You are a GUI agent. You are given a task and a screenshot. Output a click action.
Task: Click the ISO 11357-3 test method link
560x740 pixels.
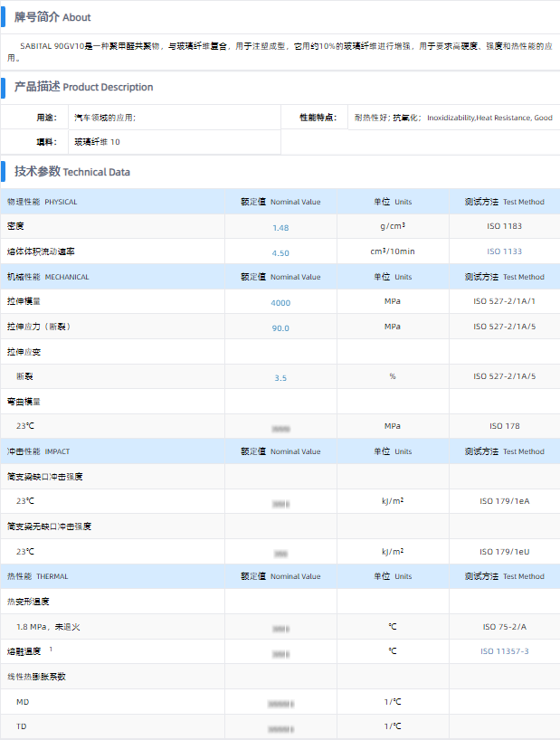[x=504, y=651]
